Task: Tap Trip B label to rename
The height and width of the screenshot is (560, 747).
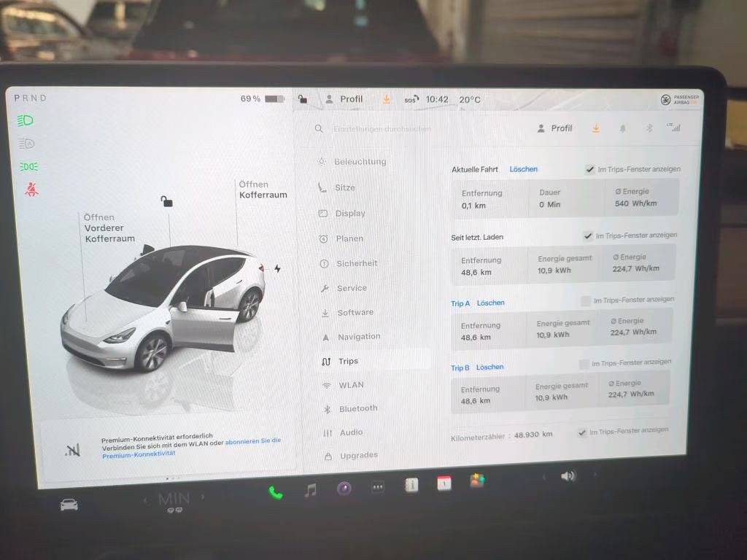Action: click(460, 368)
